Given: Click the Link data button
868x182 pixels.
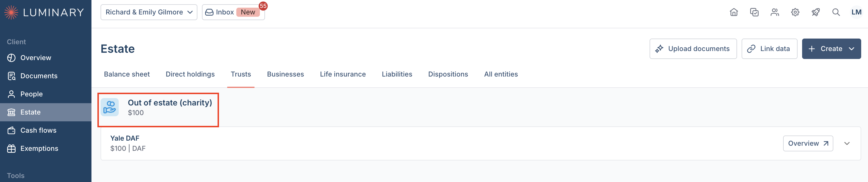Looking at the screenshot, I should [769, 49].
